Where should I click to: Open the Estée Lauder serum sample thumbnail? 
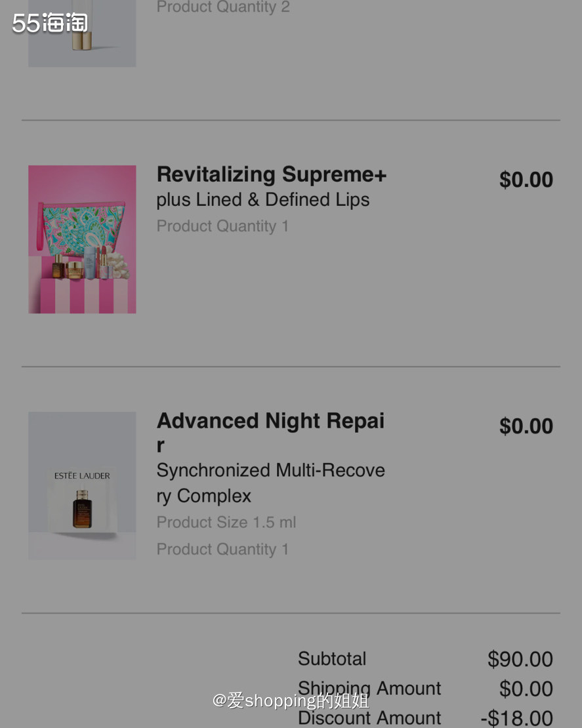(82, 486)
